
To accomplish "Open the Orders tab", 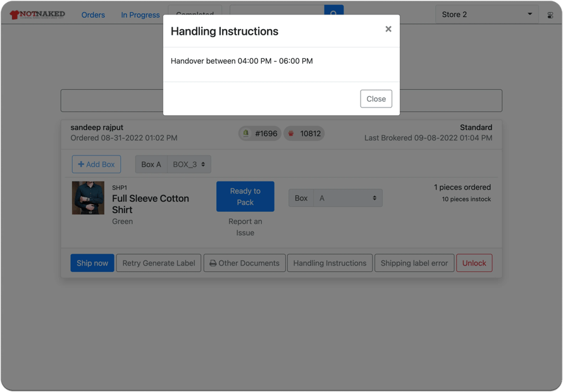I will point(93,15).
